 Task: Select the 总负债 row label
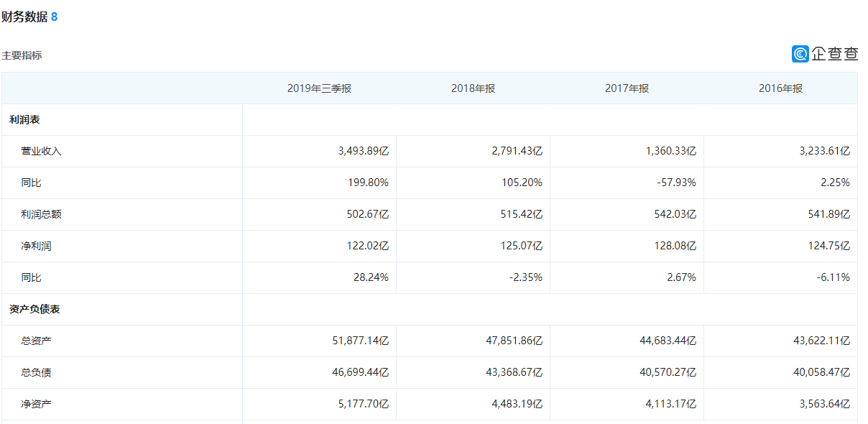click(36, 372)
